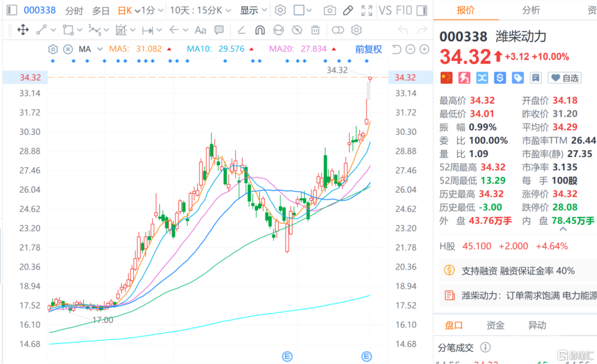This screenshot has width=597, height=364.
Task: Zoom in the chart with plus
Action: pos(424,49)
